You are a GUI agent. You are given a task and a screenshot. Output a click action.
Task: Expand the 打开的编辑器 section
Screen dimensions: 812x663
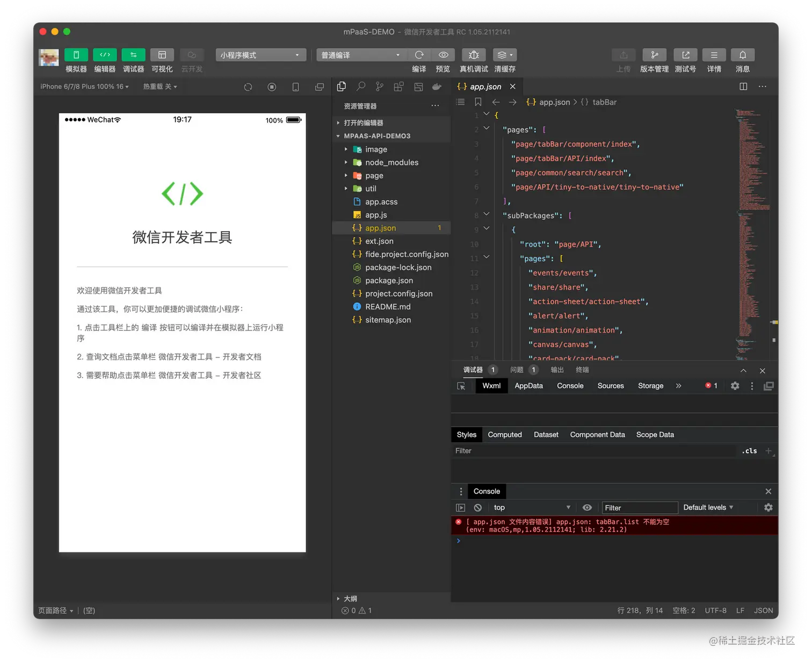[392, 123]
